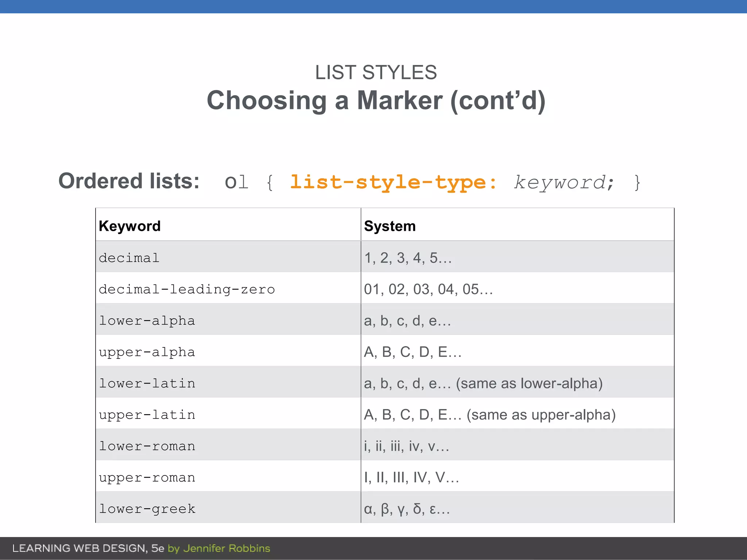Select the 'upper-roman' keyword cell
This screenshot has width=747, height=560.
228,476
